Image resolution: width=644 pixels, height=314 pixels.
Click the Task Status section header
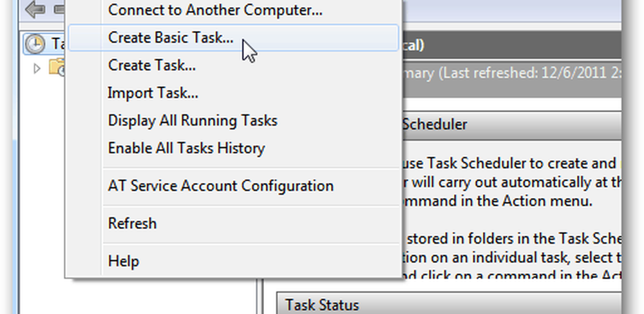[x=450, y=304]
